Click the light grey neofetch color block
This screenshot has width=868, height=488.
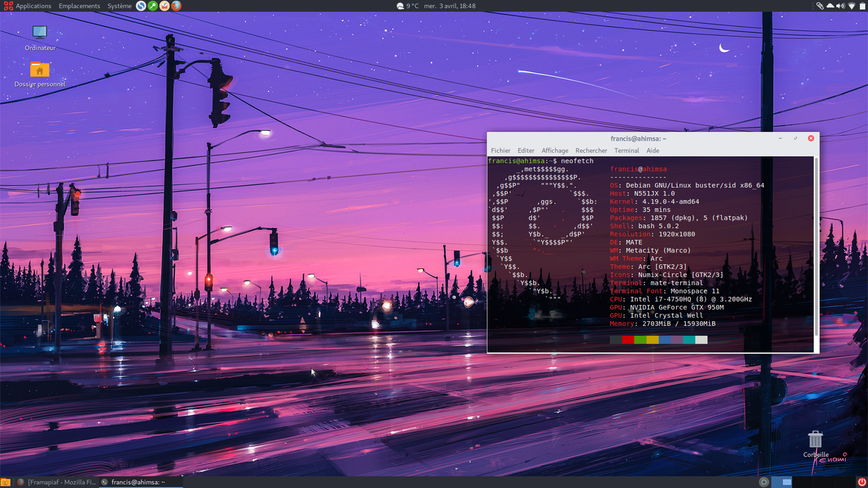click(x=701, y=340)
